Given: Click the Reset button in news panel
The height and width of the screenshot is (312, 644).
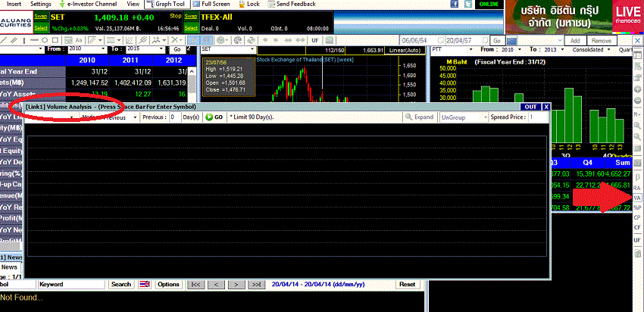Looking at the screenshot, I should [407, 284].
